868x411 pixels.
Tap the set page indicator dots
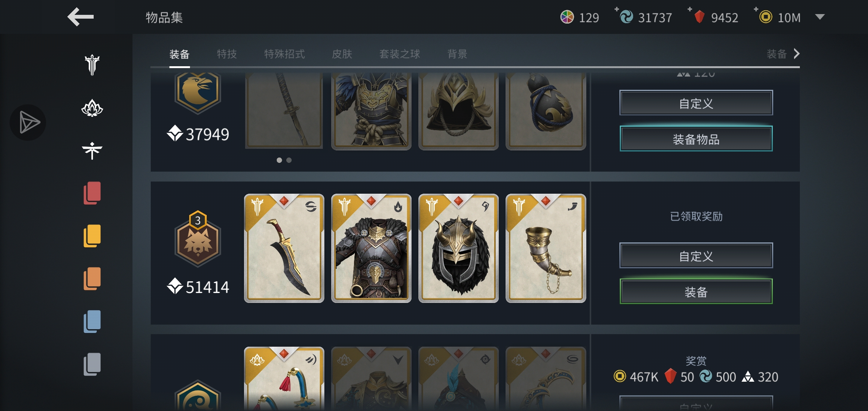click(x=284, y=160)
